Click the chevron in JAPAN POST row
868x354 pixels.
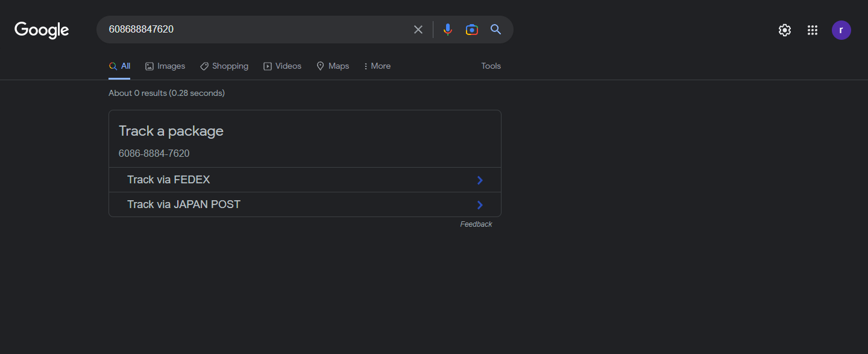[x=480, y=205]
